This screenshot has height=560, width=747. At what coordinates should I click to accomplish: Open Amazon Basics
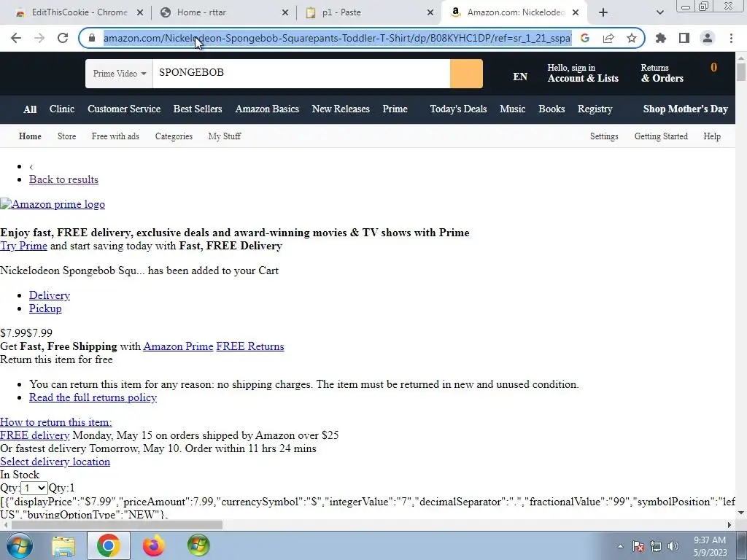coord(267,109)
